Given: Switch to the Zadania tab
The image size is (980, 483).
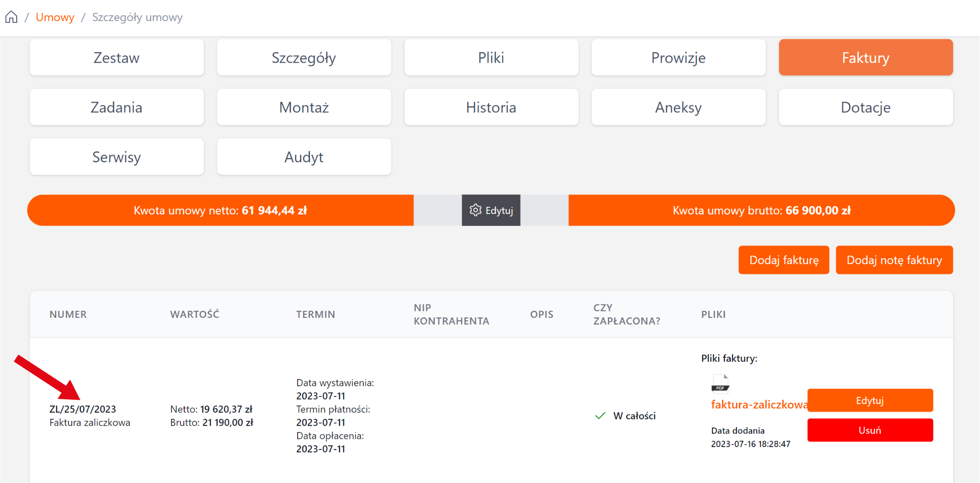Looking at the screenshot, I should pyautogui.click(x=117, y=107).
